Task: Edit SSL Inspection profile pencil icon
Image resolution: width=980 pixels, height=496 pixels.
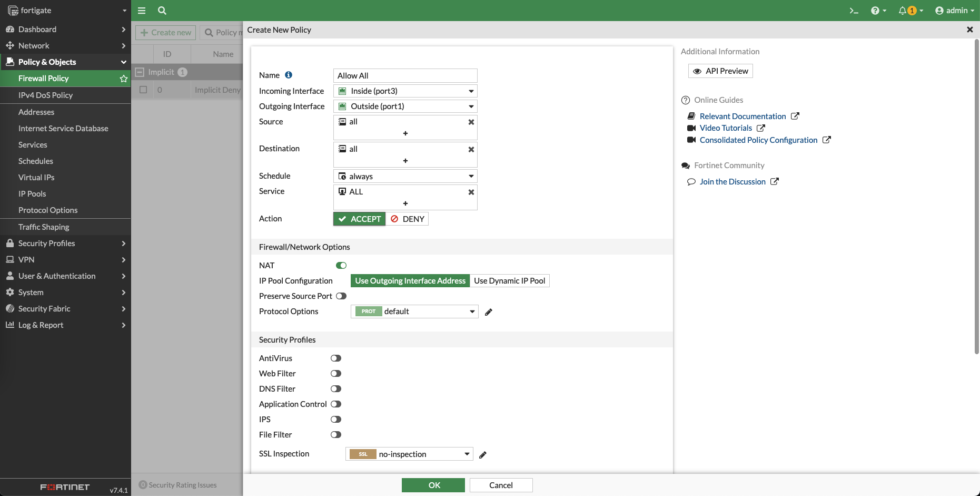Action: (x=483, y=455)
